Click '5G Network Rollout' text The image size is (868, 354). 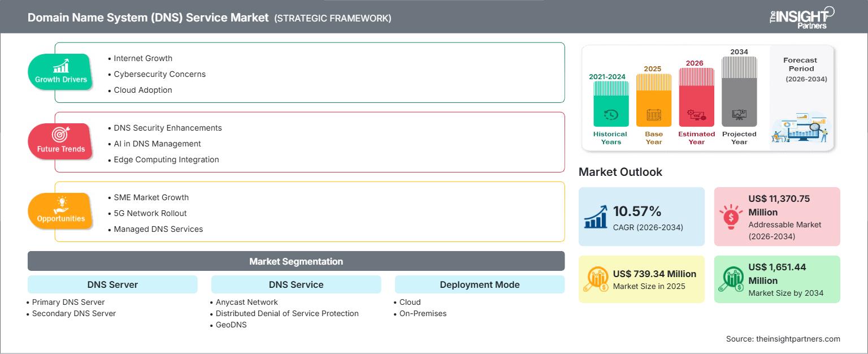(x=150, y=213)
